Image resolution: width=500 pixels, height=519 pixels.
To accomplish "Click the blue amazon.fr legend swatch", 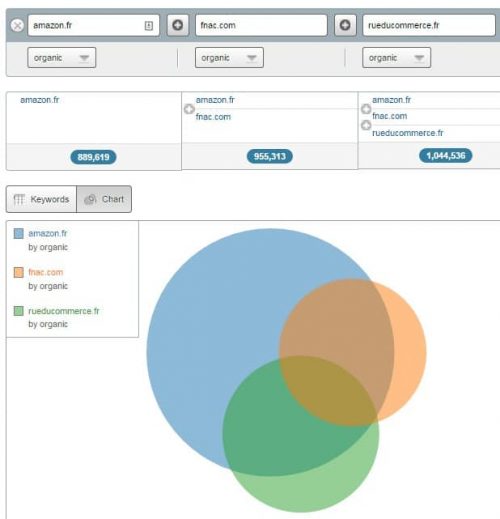I will 19,233.
